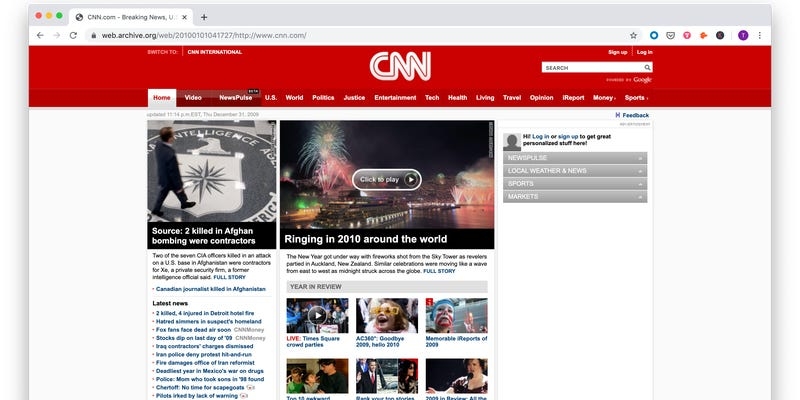Open the purple profile avatar in the toolbar
The image size is (800, 400).
[743, 35]
